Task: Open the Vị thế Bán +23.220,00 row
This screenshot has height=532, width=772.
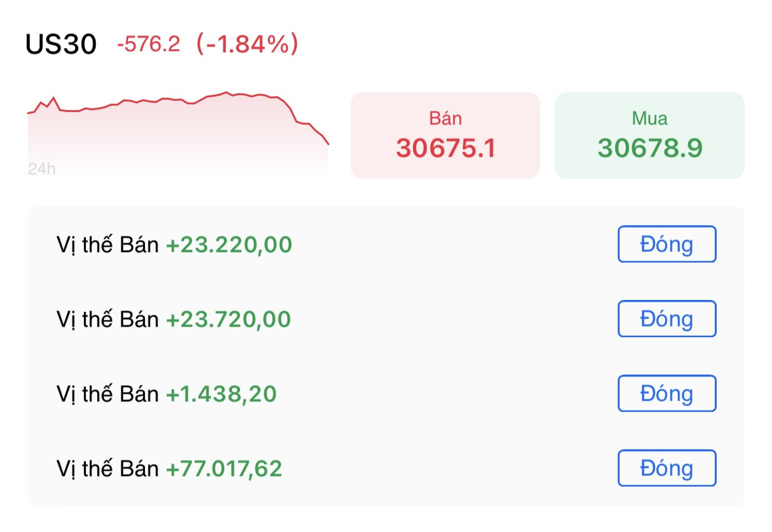Action: click(386, 244)
